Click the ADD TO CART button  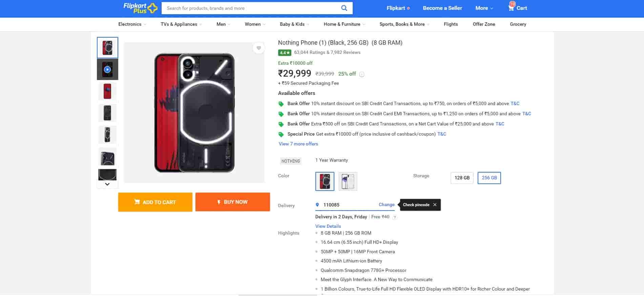pyautogui.click(x=155, y=202)
